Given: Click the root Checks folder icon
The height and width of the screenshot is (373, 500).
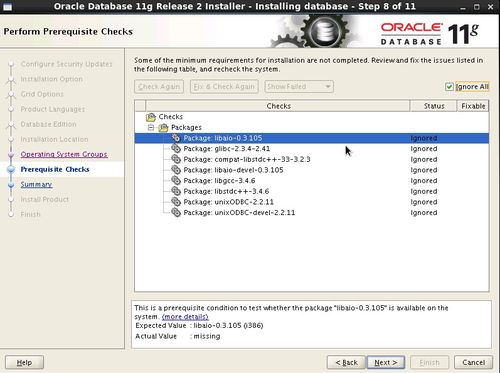Looking at the screenshot, I should (x=151, y=117).
